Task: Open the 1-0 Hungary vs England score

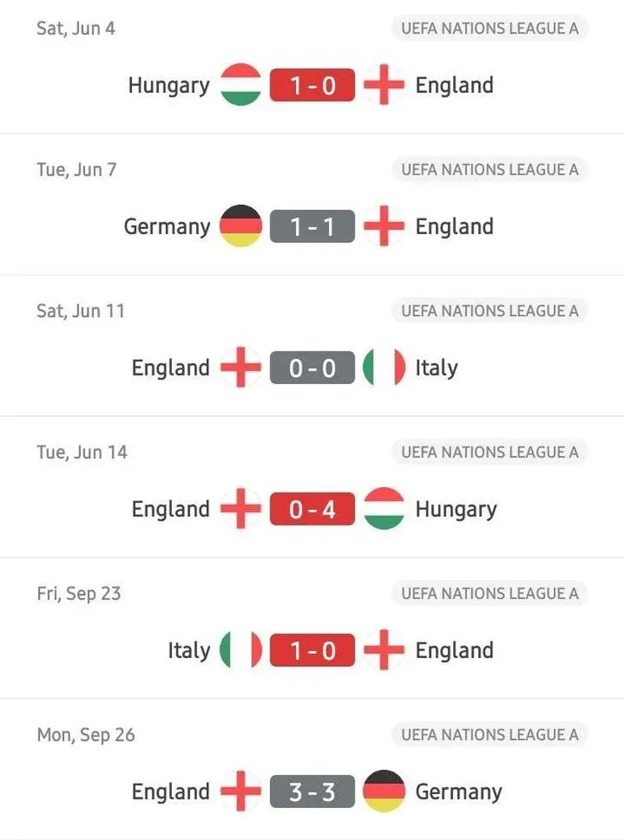Action: pyautogui.click(x=312, y=85)
